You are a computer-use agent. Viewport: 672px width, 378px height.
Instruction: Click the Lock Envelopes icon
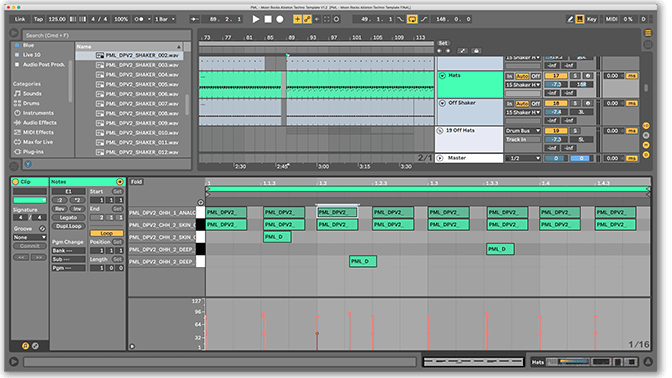click(476, 51)
